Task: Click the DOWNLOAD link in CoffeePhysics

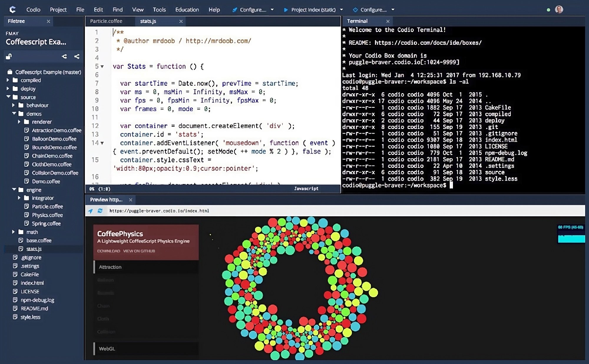Action: (109, 251)
